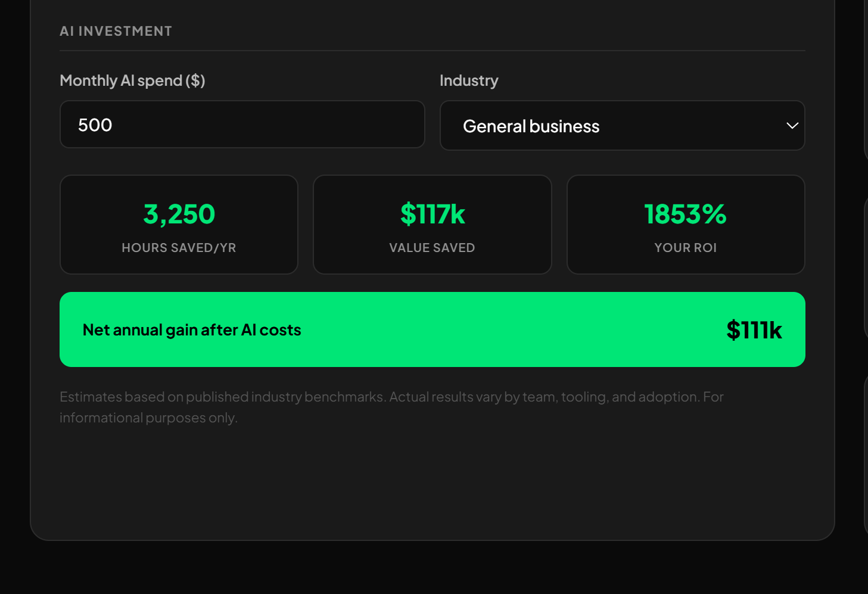Viewport: 868px width, 594px height.
Task: Click the 1853% Your ROI card
Action: click(685, 225)
